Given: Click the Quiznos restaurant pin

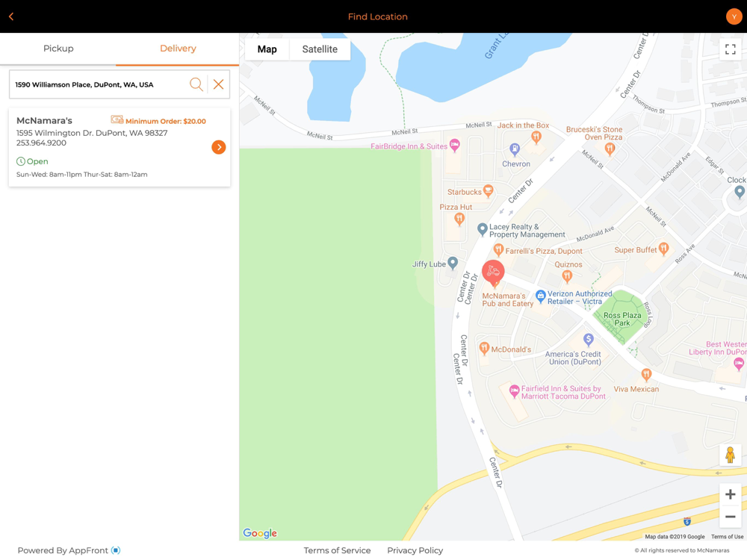Looking at the screenshot, I should pyautogui.click(x=567, y=276).
